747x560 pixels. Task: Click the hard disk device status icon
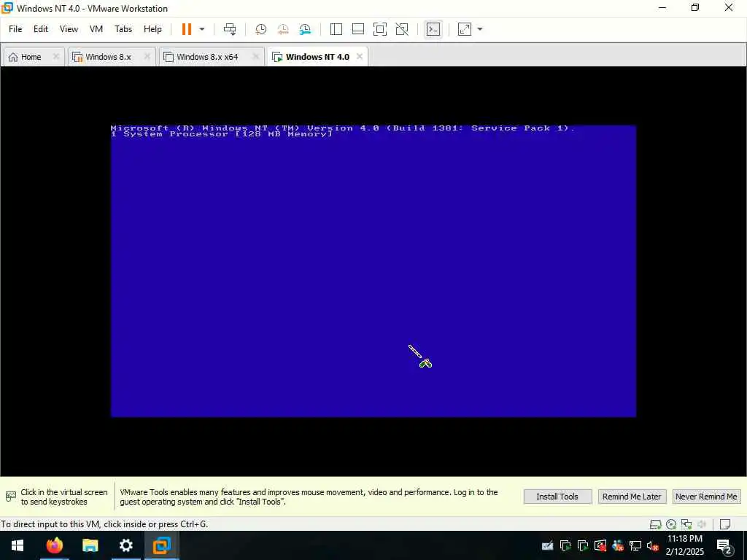tap(656, 524)
